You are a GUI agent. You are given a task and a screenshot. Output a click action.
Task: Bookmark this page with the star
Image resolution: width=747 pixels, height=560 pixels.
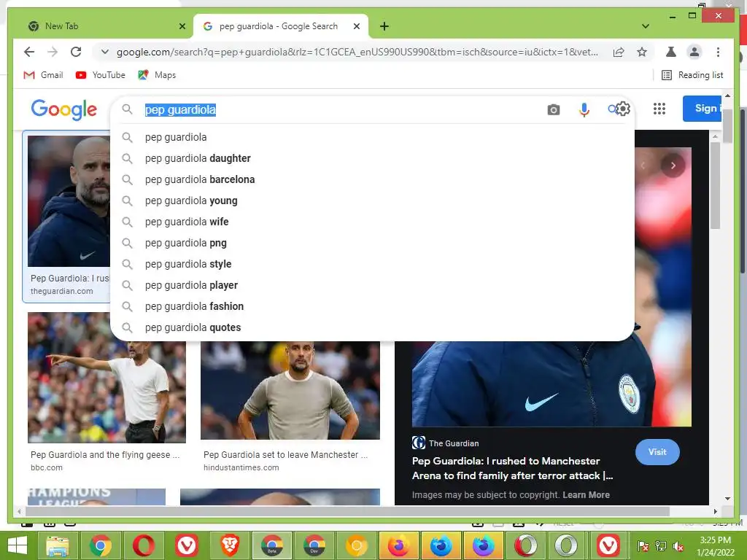[x=642, y=52]
